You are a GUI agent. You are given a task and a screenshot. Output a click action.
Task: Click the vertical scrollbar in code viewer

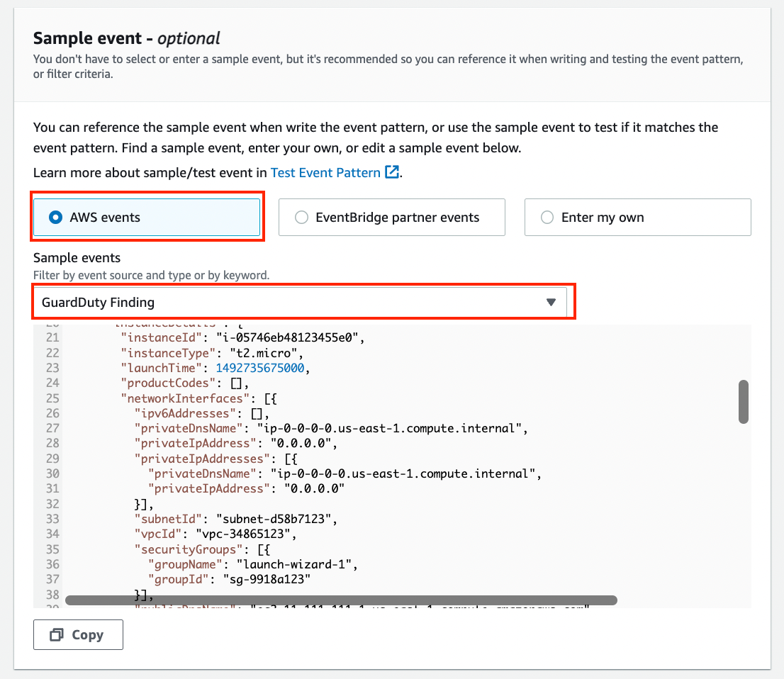pos(744,402)
